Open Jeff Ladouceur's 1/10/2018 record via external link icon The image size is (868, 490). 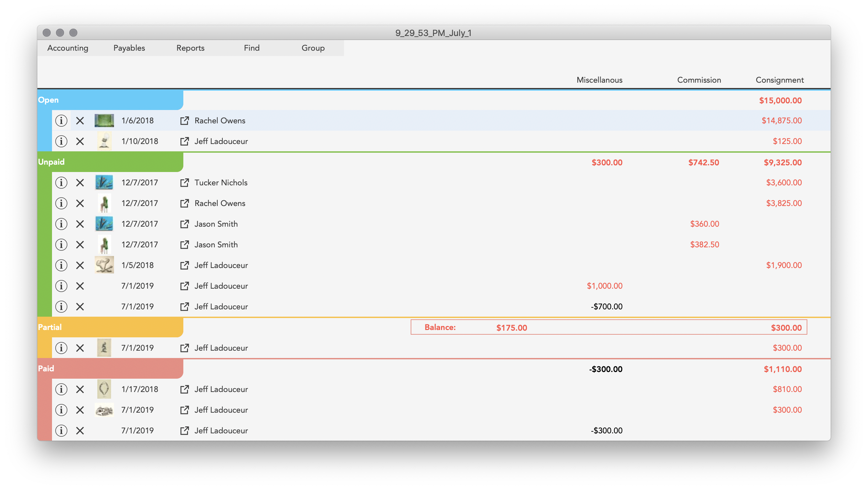coord(184,141)
